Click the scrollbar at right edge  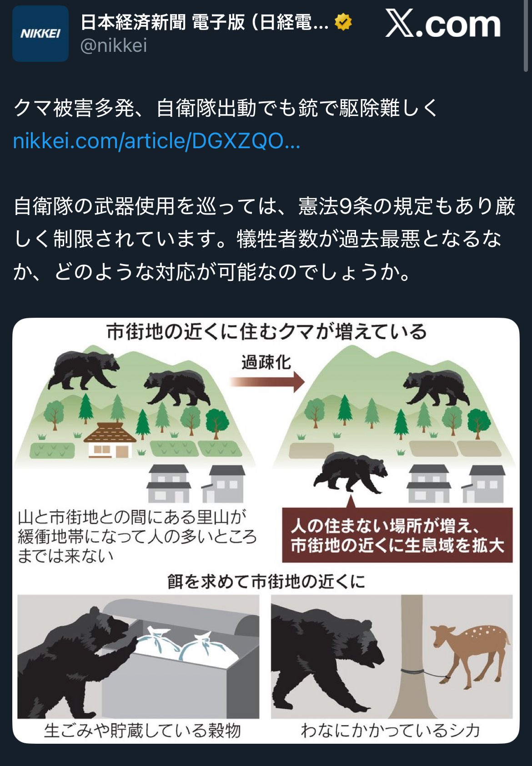click(527, 36)
